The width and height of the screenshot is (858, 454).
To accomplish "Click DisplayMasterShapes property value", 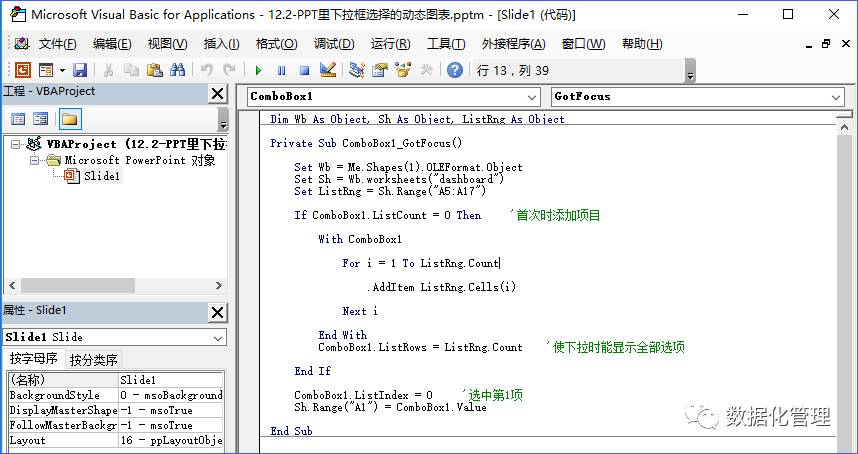I will tap(171, 410).
